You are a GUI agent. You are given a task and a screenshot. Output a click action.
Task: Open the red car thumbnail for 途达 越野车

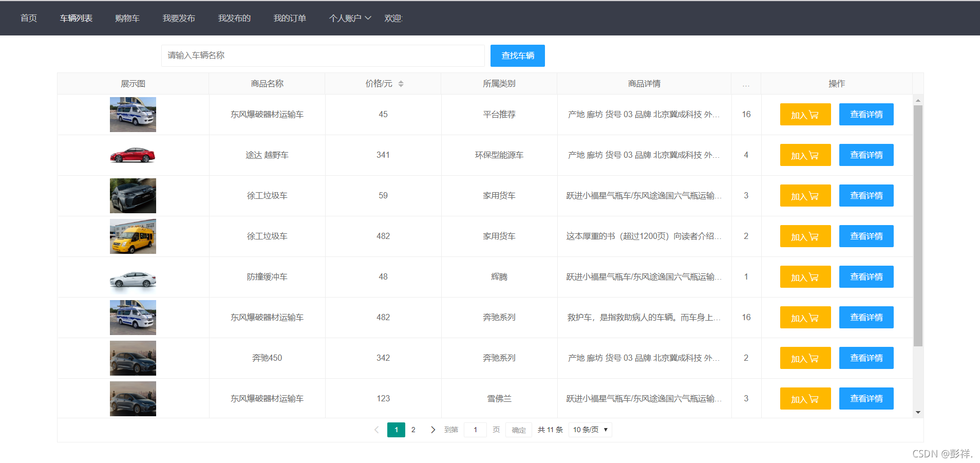pyautogui.click(x=133, y=155)
